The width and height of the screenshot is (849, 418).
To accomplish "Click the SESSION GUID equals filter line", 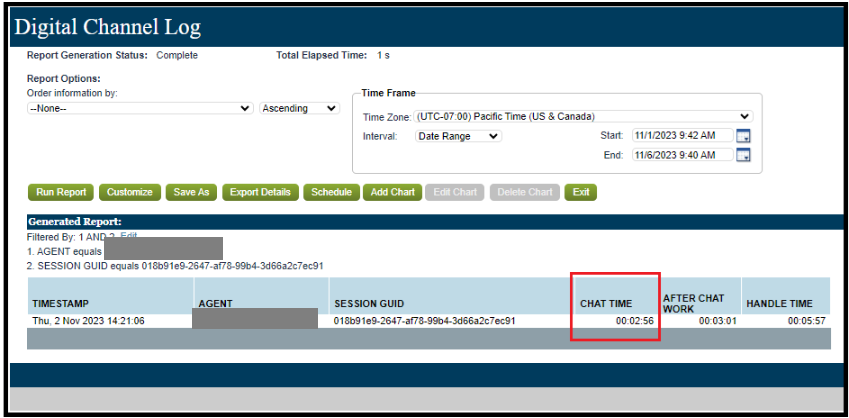I will click(175, 266).
